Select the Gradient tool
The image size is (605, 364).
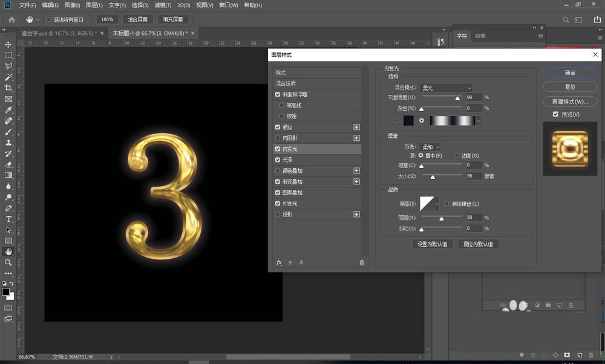tap(8, 175)
